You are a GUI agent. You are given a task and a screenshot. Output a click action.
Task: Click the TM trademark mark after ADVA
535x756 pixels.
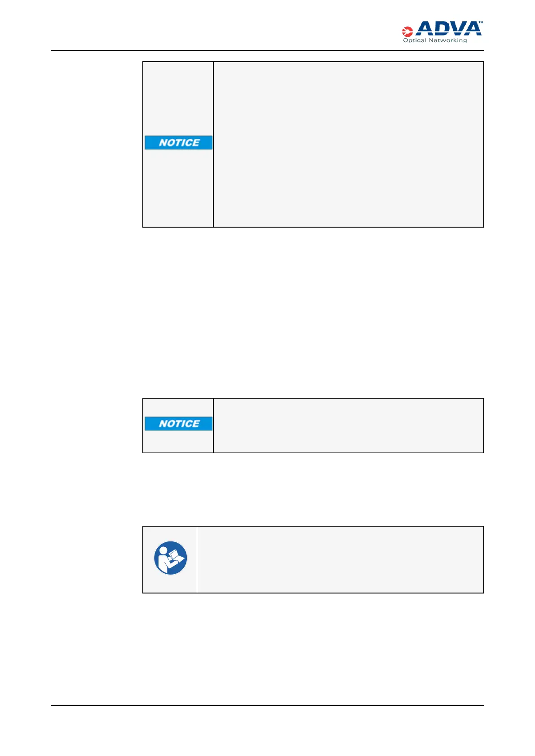pyautogui.click(x=480, y=22)
